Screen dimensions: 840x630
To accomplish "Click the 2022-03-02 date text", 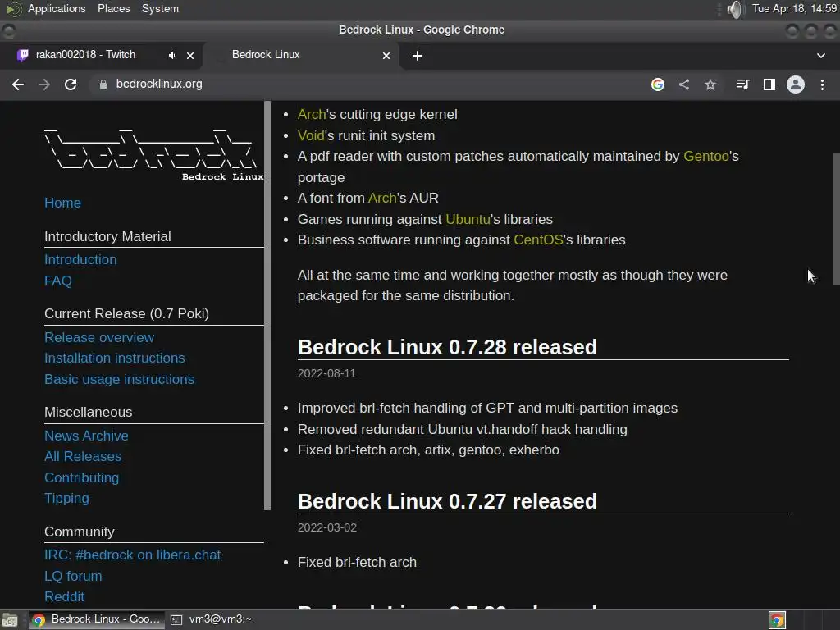I will click(x=327, y=527).
